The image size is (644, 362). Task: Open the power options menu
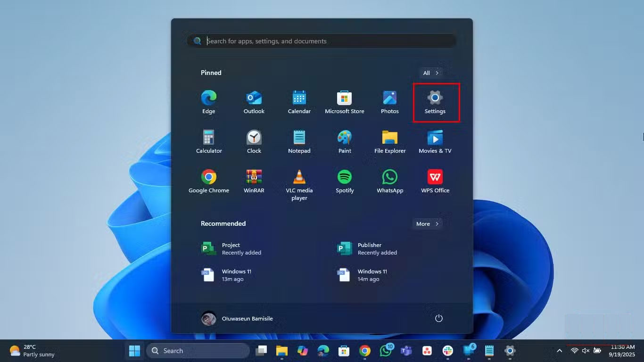point(438,318)
